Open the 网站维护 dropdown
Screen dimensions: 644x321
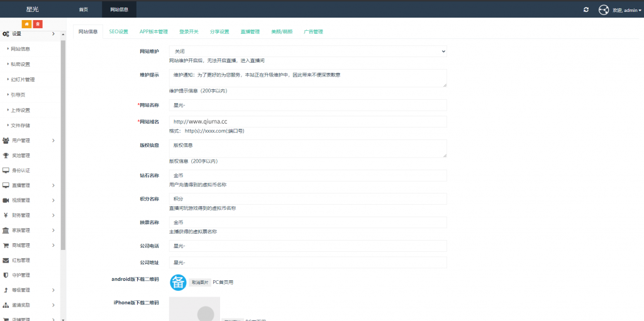pos(308,51)
